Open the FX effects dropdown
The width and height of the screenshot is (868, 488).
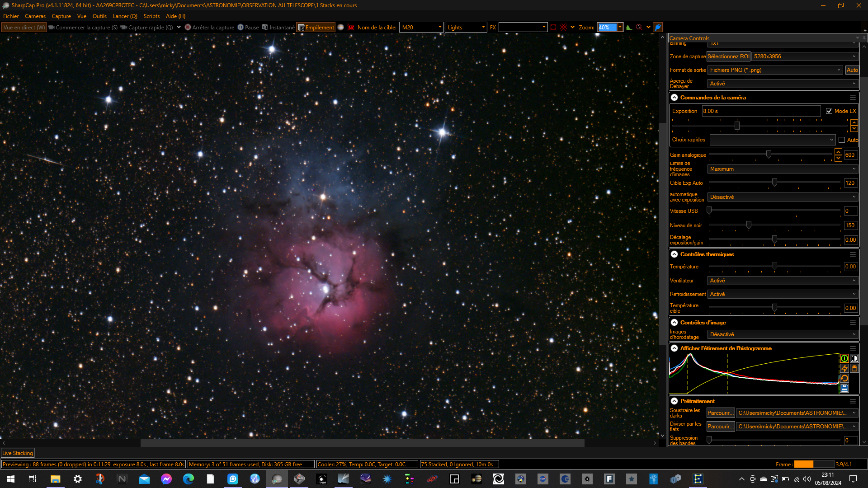pos(523,28)
